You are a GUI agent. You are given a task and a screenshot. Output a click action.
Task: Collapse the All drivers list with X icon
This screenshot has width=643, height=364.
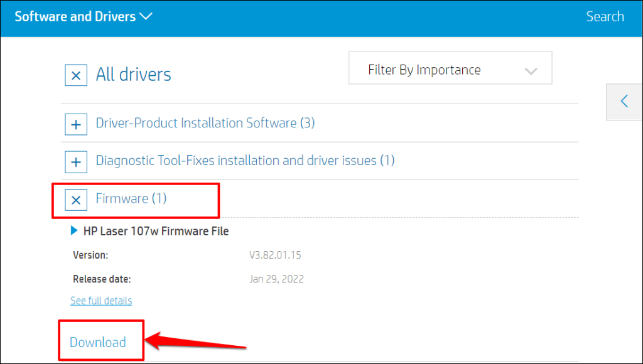click(x=76, y=75)
